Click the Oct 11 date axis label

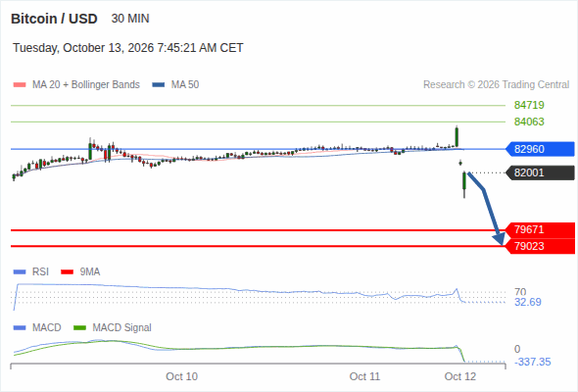click(x=364, y=376)
